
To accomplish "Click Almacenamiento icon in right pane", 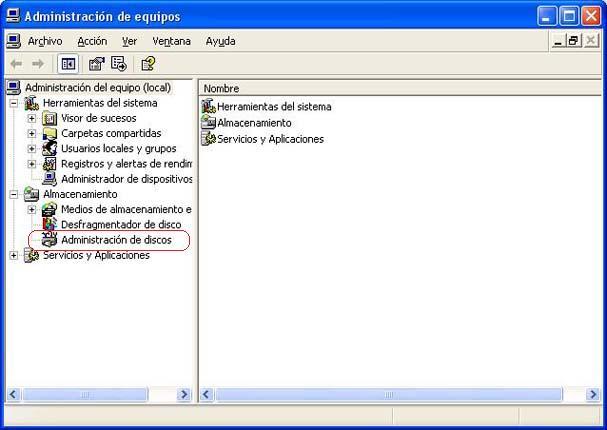I will [x=209, y=123].
